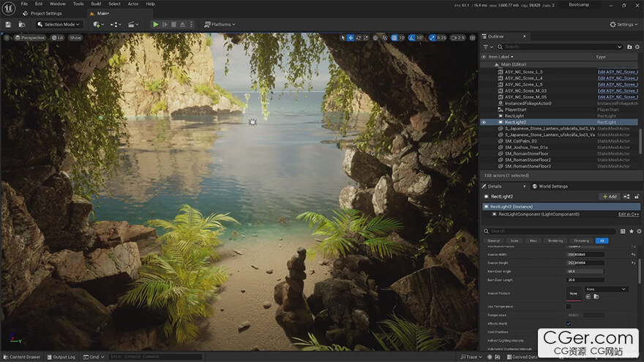The height and width of the screenshot is (362, 644).
Task: Click the Lit view mode button
Action: 58,38
